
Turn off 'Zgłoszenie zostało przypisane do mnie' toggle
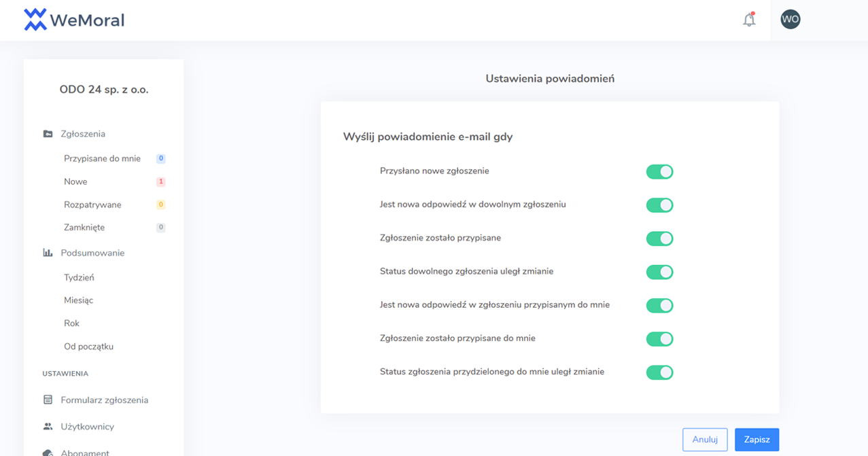click(x=659, y=338)
